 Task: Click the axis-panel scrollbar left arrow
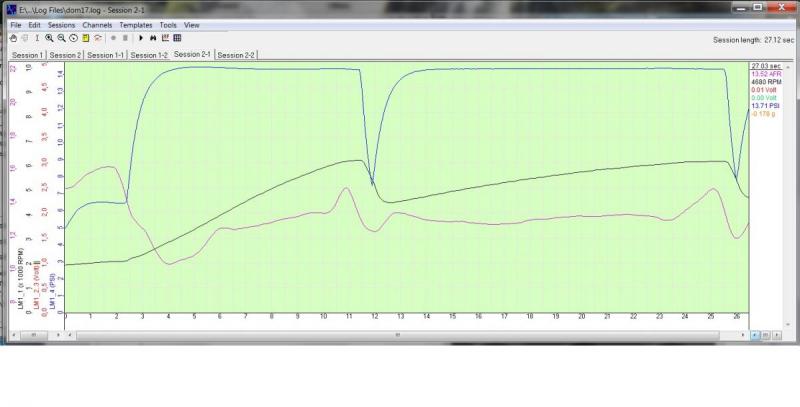(x=13, y=335)
